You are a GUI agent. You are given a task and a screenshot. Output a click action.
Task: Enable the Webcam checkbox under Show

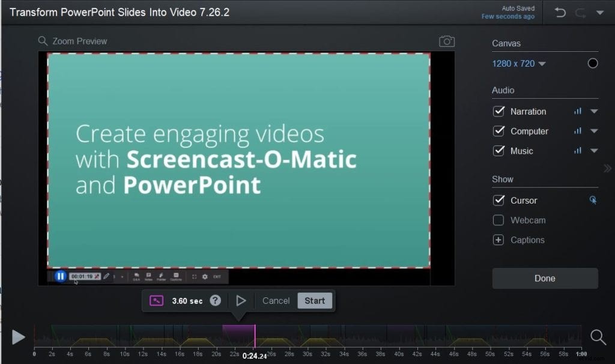click(x=498, y=220)
